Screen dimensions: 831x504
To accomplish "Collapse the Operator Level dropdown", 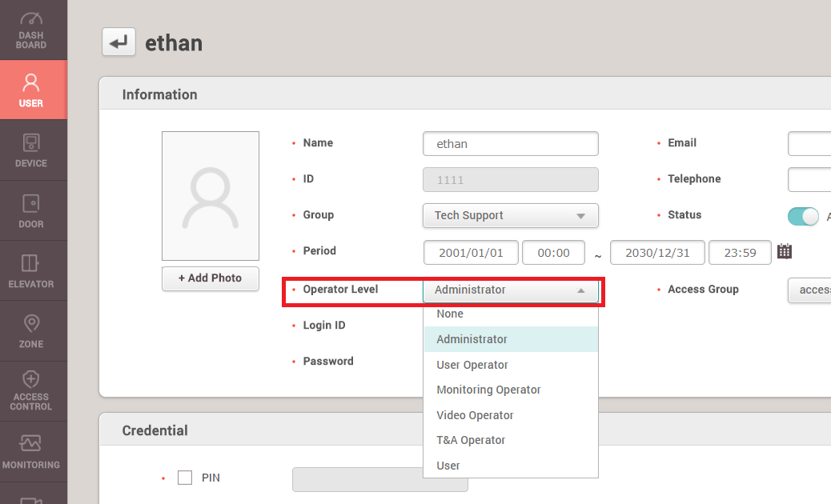I will [510, 290].
